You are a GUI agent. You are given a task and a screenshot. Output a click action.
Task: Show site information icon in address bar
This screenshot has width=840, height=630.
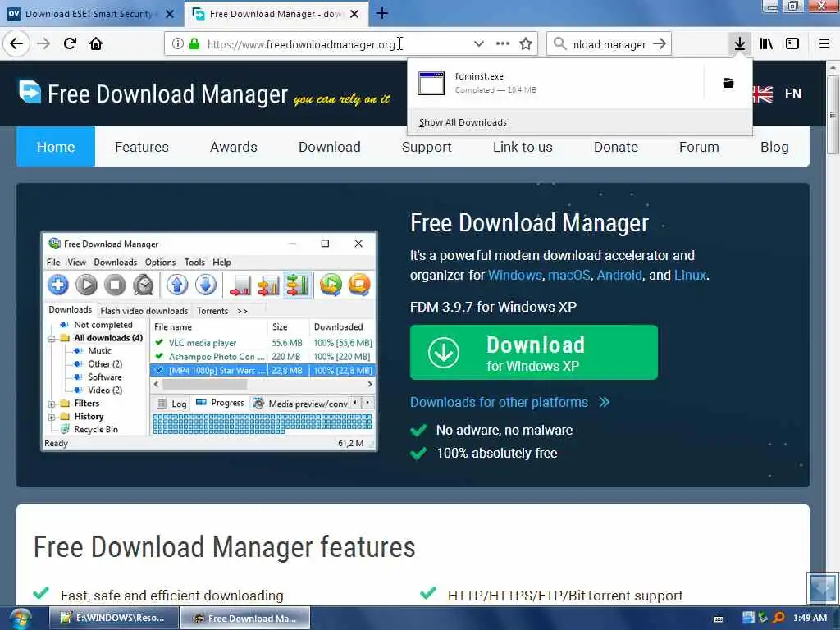(x=177, y=44)
